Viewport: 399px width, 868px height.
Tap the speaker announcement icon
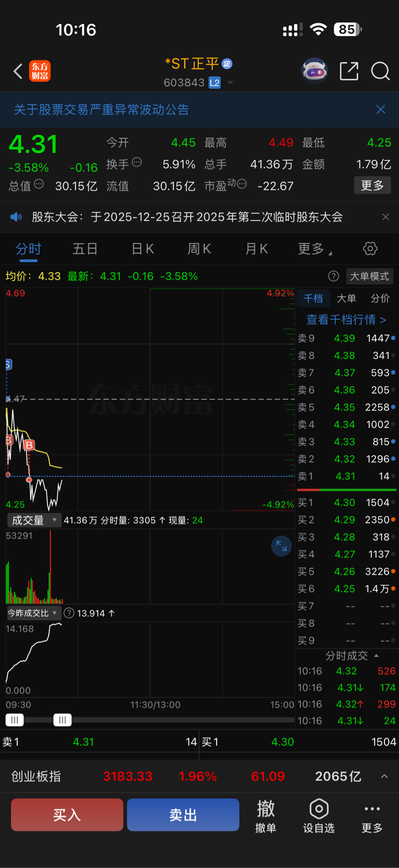tap(16, 217)
